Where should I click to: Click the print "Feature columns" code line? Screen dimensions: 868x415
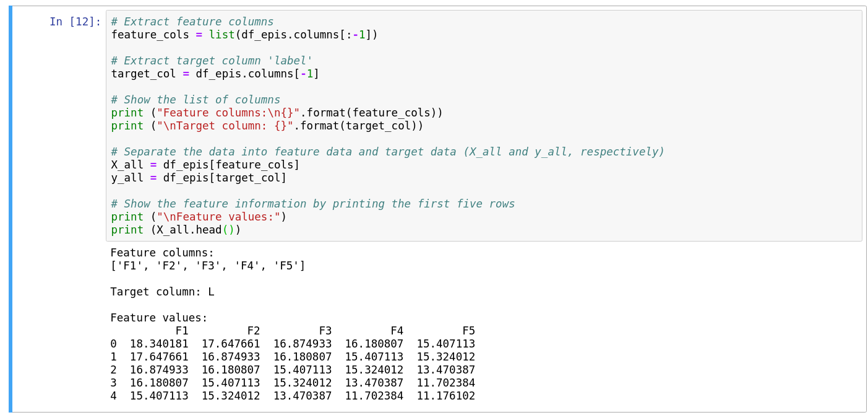tap(277, 113)
